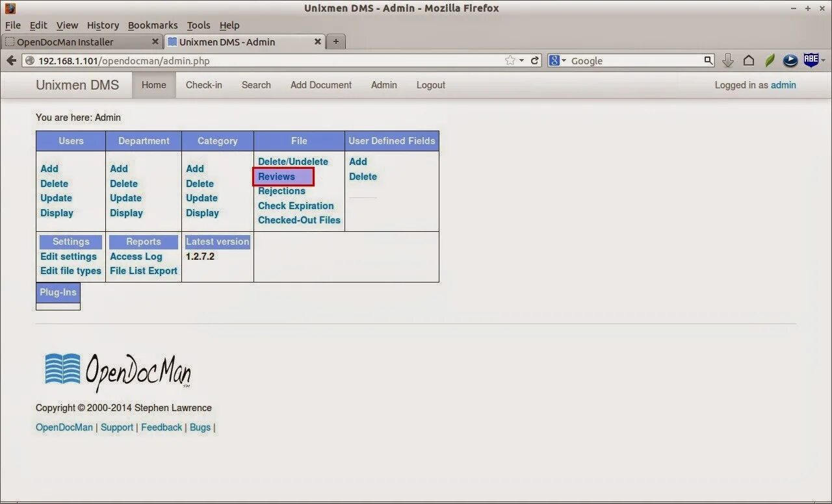Click Display under Department
The width and height of the screenshot is (832, 504).
click(126, 213)
